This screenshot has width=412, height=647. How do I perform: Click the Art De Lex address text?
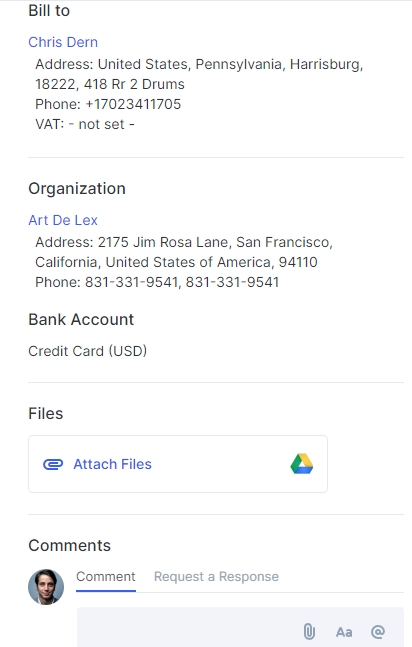point(184,252)
